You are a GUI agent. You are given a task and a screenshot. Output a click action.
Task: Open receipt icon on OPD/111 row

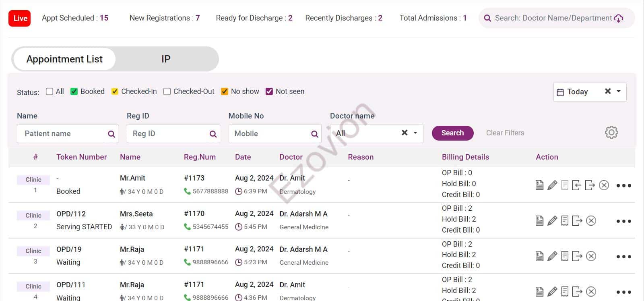tap(565, 291)
